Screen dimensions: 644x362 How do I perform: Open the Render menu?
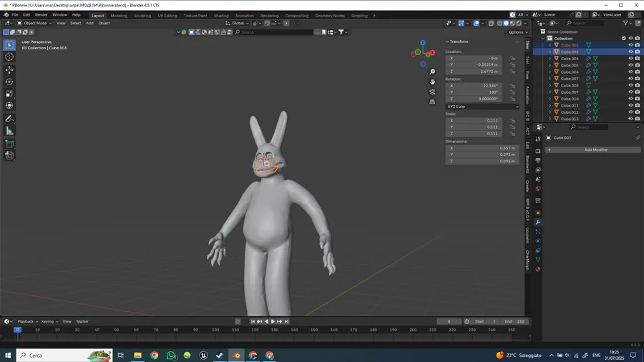click(x=41, y=15)
